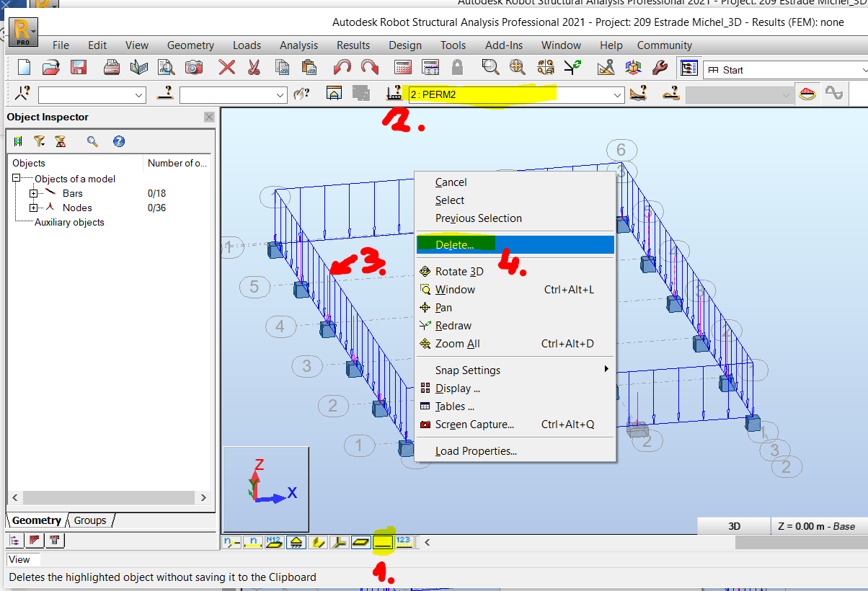This screenshot has height=591, width=868.
Task: Run calculations with calculator icon
Action: [403, 68]
